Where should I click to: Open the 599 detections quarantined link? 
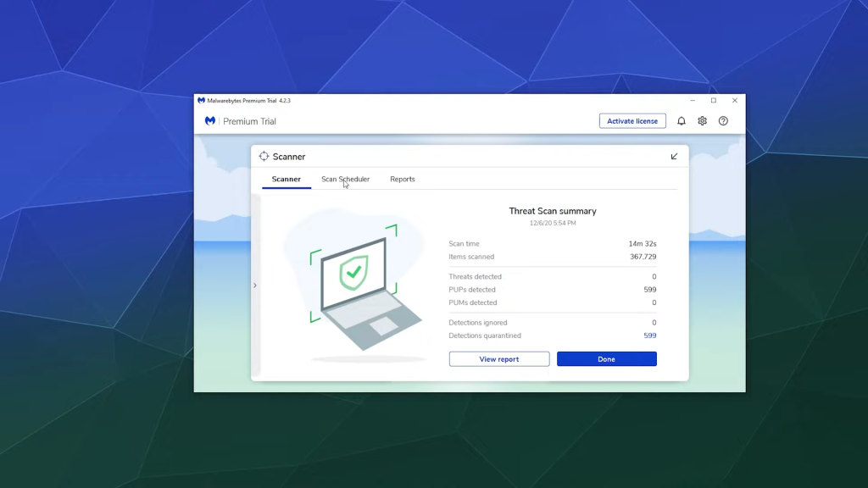tap(650, 335)
